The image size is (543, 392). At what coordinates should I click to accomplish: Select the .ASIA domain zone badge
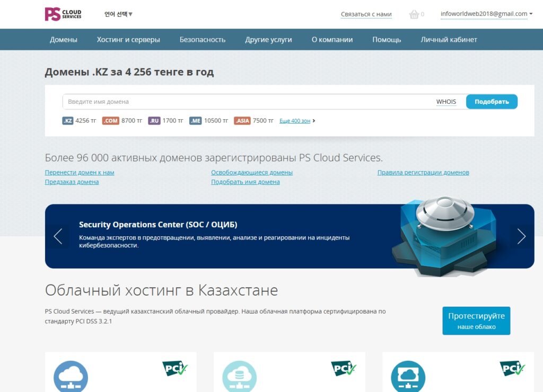tap(242, 121)
